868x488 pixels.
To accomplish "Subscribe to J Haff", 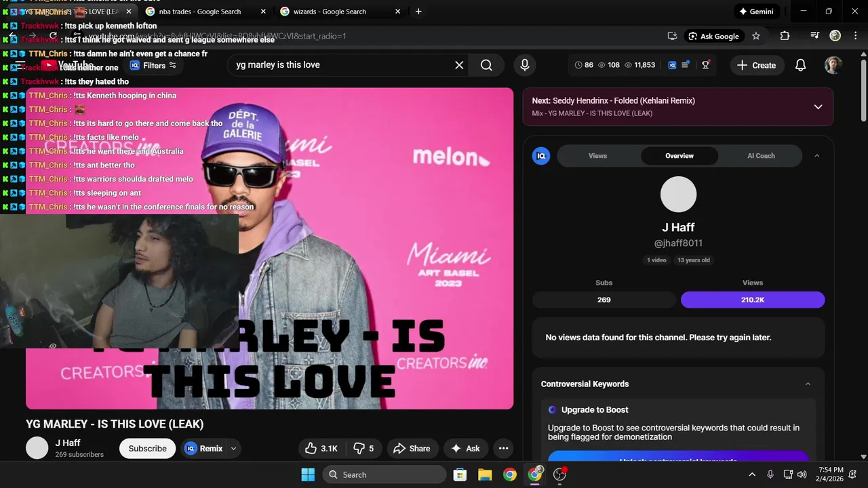I will [147, 449].
